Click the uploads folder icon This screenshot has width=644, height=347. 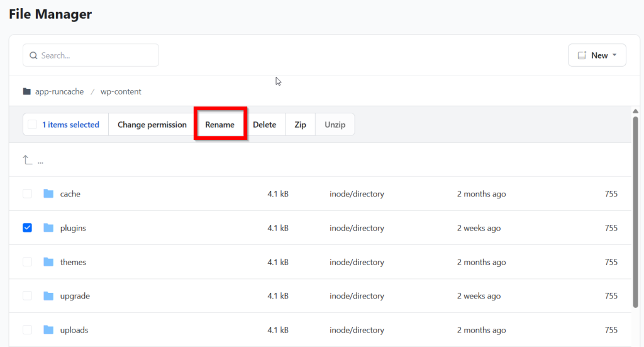point(48,330)
